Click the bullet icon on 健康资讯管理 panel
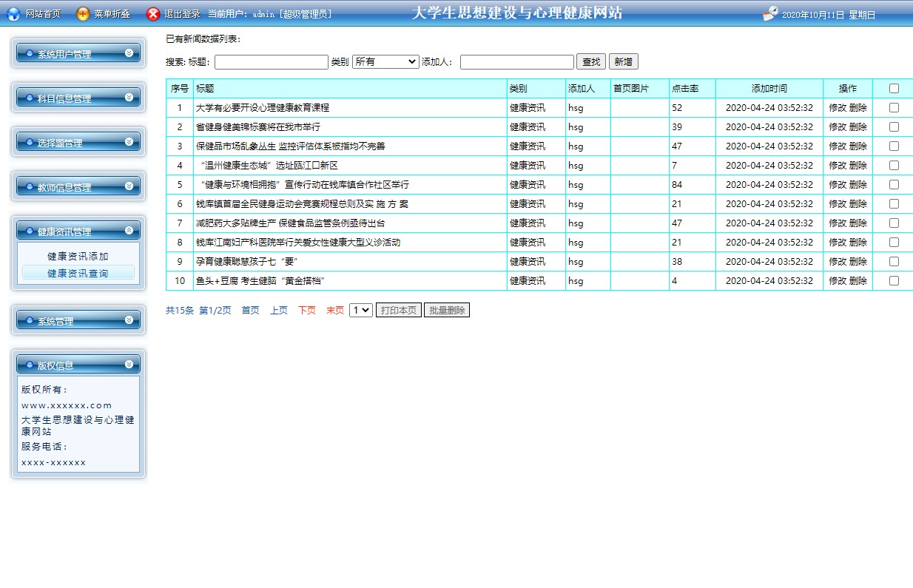Viewport: 913px width, 588px height. [x=30, y=232]
